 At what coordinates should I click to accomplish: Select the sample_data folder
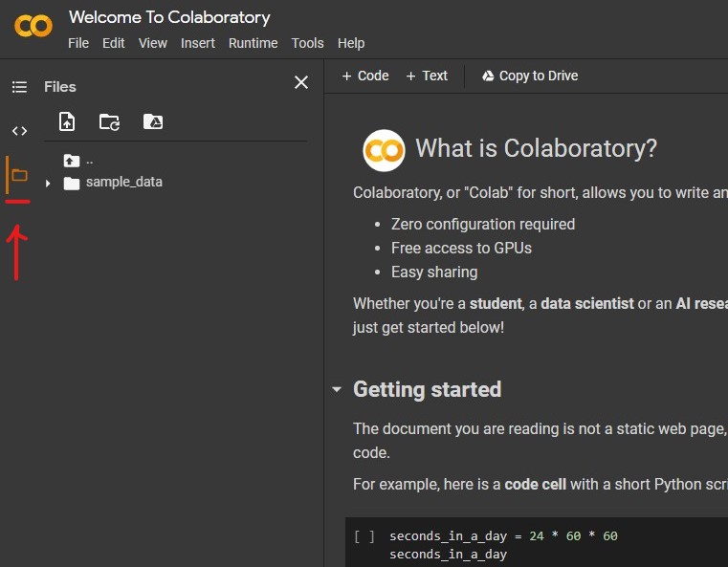123,182
